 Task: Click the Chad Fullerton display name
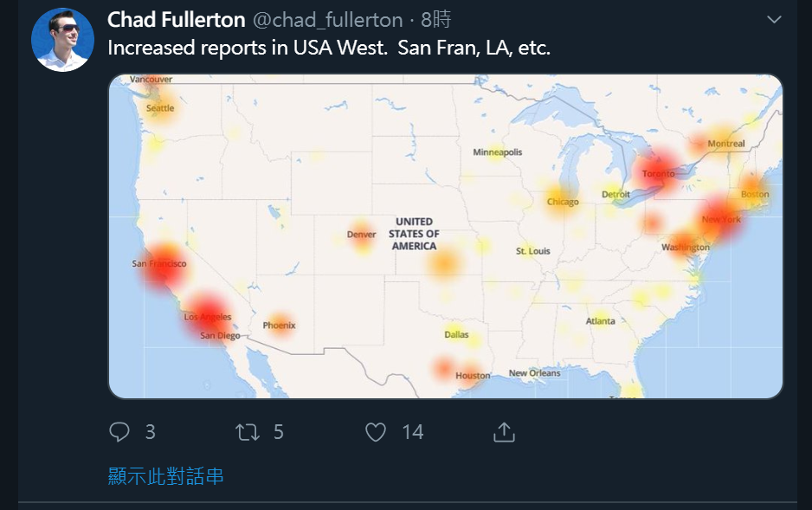[176, 20]
